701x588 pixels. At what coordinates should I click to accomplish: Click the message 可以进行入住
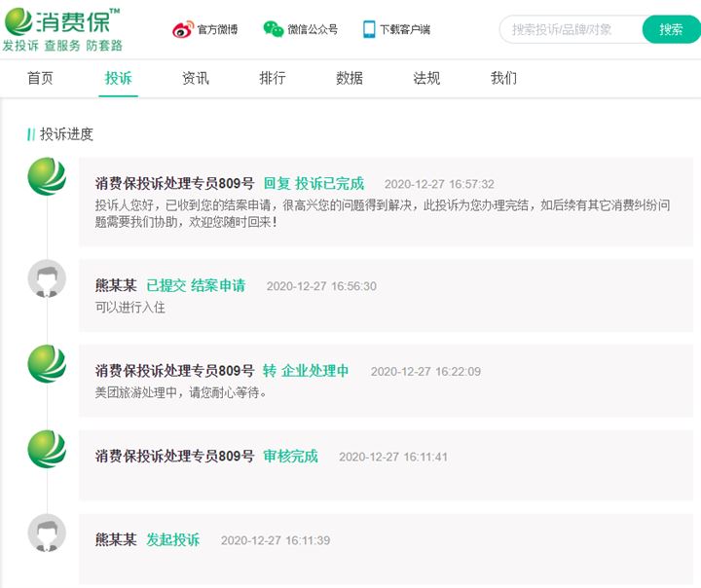point(130,308)
